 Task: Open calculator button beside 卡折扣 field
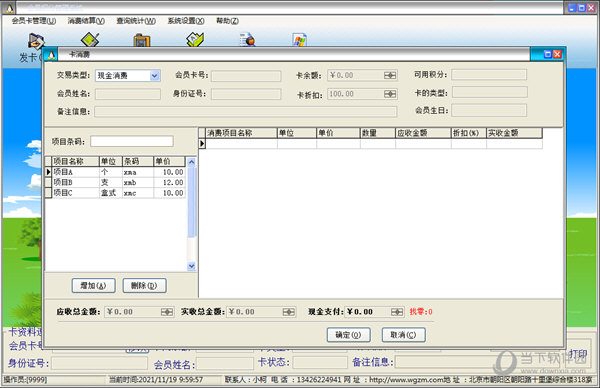(390, 94)
